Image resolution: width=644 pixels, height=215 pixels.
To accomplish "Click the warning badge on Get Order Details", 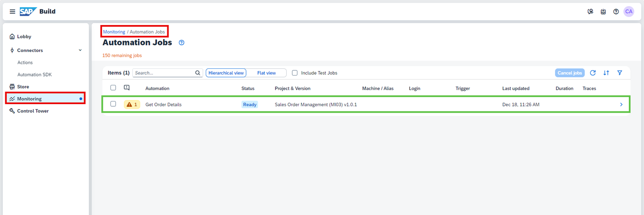I will (x=132, y=105).
